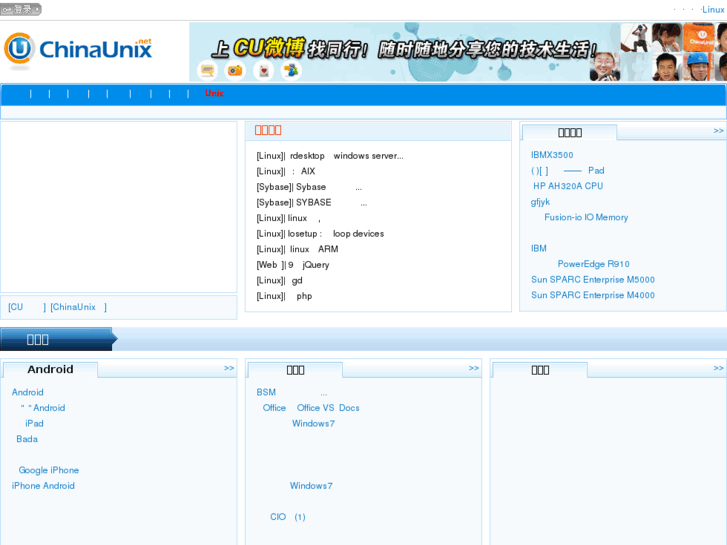Open the Windows7 link below Office VS Docs
Viewport: 727px width, 545px height.
[313, 423]
